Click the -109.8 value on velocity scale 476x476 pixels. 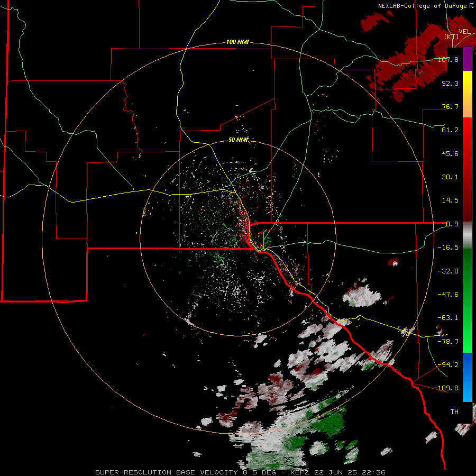point(446,388)
